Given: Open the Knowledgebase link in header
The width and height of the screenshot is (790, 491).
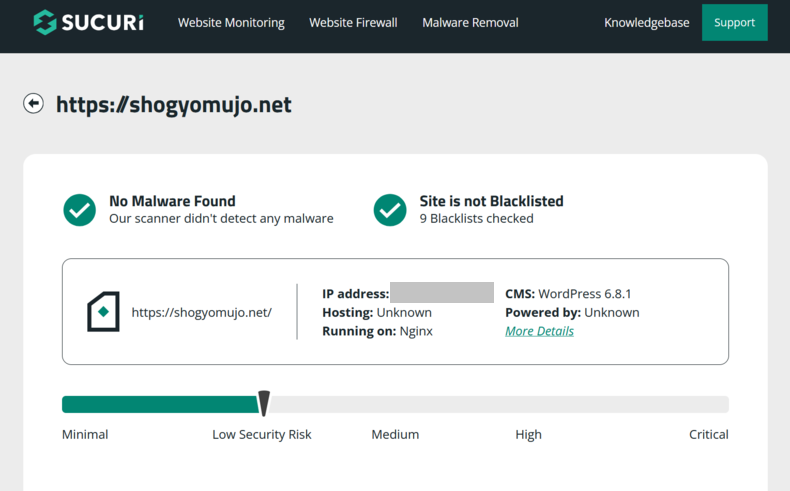Looking at the screenshot, I should pos(646,23).
